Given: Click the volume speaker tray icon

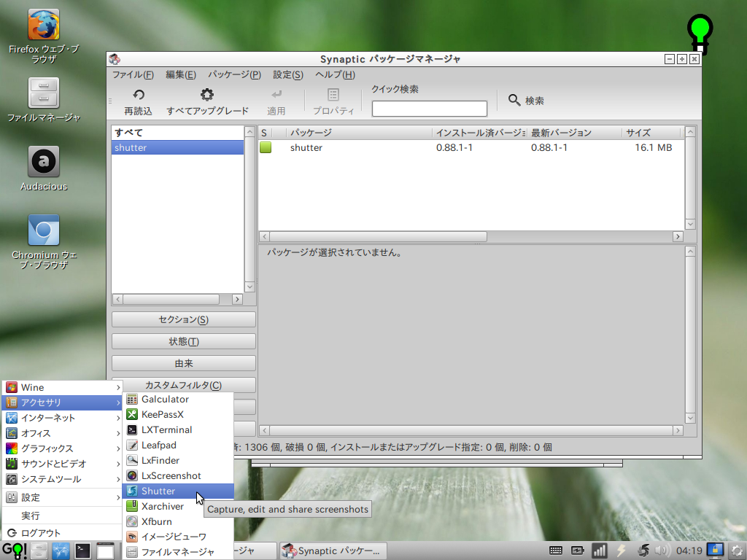Looking at the screenshot, I should pyautogui.click(x=662, y=551).
